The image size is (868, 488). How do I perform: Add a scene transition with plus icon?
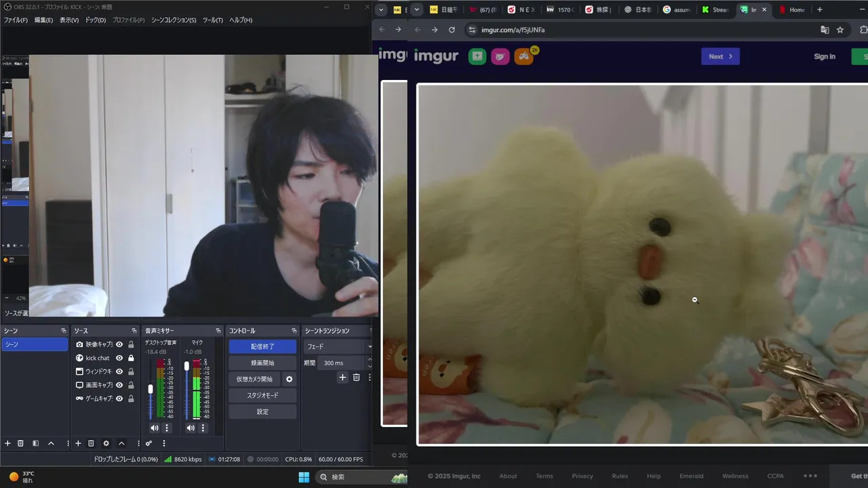coord(342,378)
